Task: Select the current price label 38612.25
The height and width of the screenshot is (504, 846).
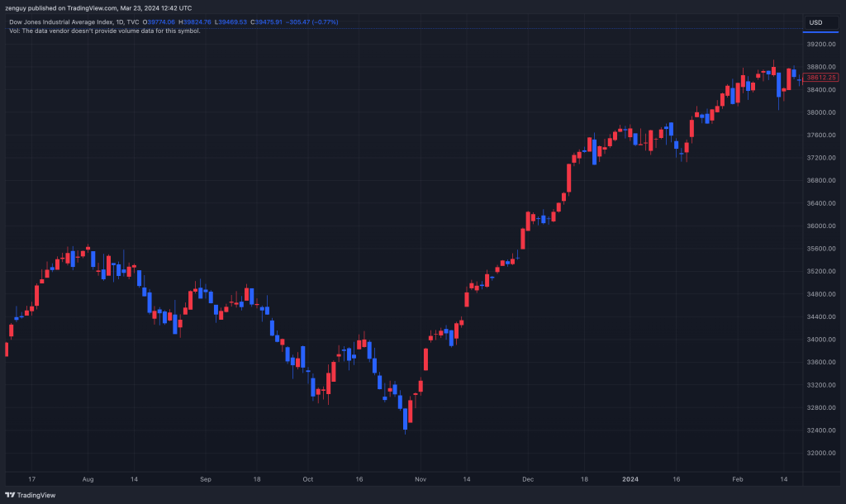Action: (820, 78)
